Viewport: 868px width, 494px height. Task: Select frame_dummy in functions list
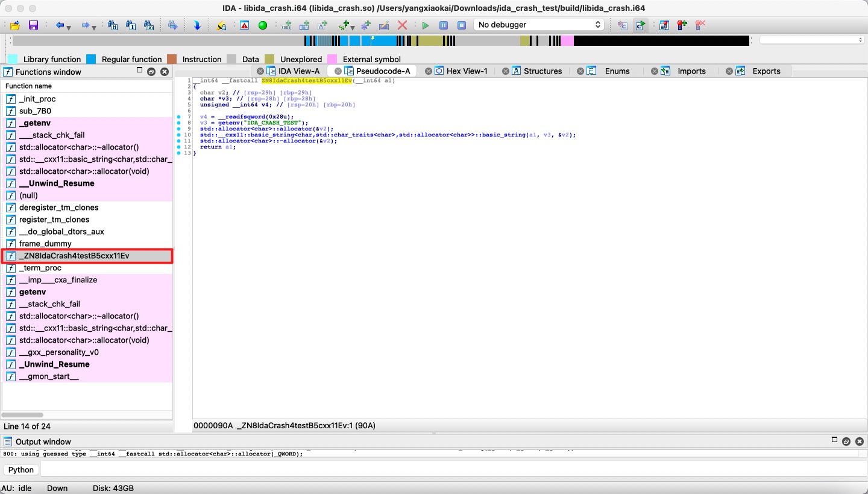87,244
